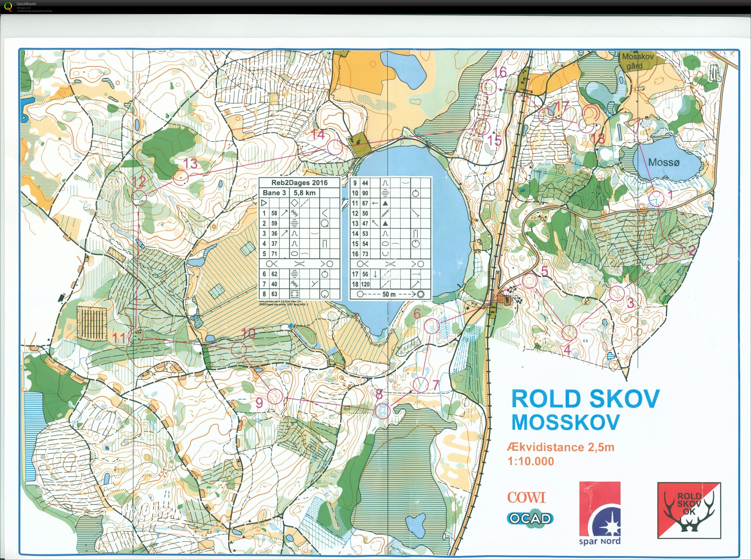Click the Version 2.4 text
Screen dimensions: 751x560
(23, 8)
